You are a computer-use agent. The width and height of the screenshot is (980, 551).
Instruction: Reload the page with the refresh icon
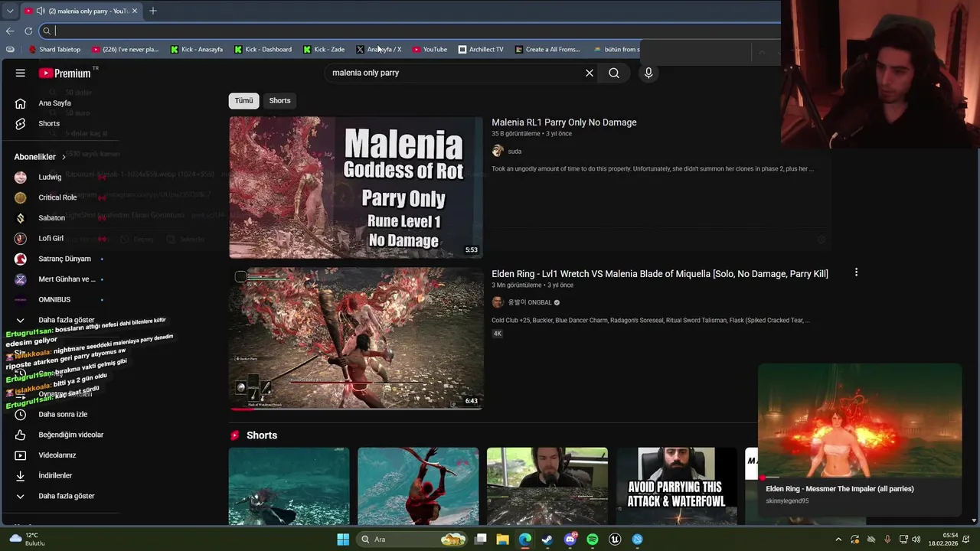point(28,31)
